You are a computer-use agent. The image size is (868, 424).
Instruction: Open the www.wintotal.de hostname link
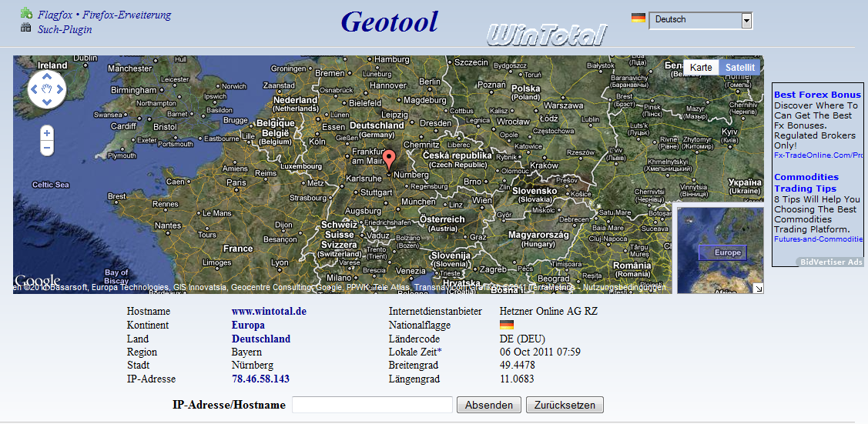point(269,312)
